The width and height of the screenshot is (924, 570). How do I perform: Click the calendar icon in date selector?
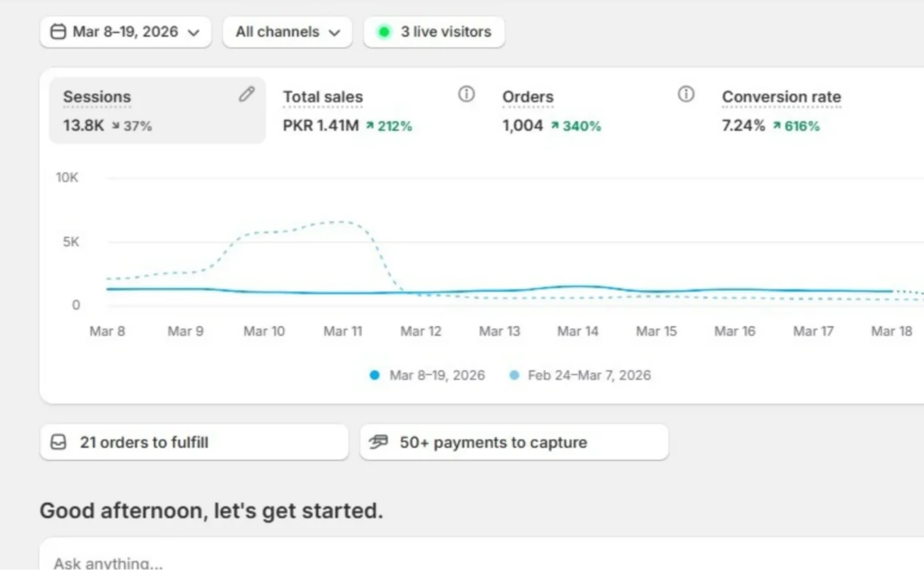58,32
